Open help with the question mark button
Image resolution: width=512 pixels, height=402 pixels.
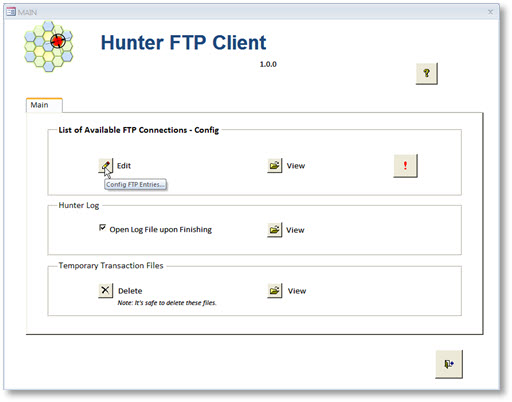[427, 73]
